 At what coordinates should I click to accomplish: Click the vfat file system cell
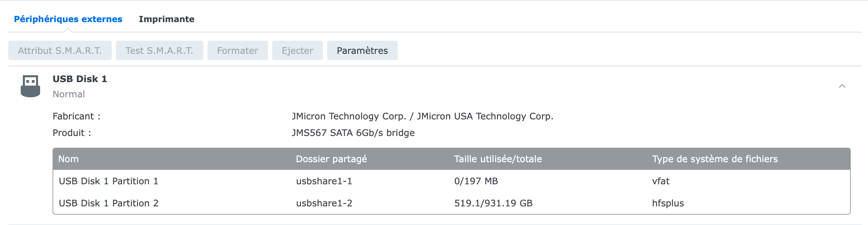[661, 181]
